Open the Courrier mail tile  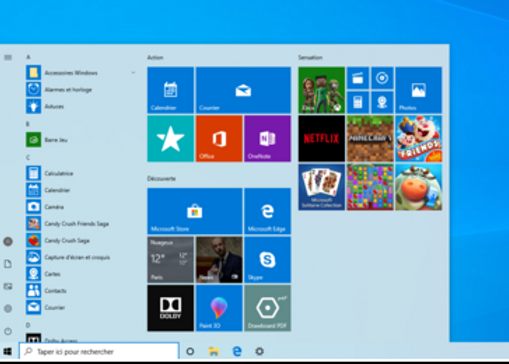[243, 90]
